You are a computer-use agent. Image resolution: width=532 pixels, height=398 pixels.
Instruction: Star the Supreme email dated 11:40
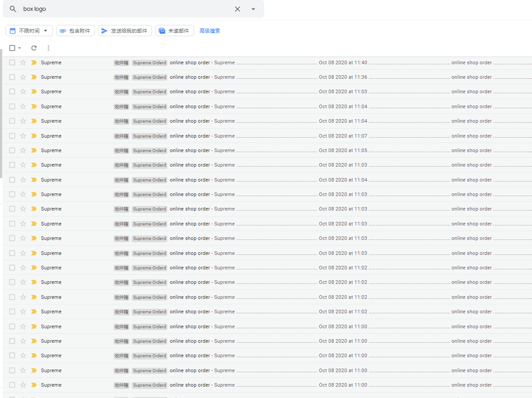click(23, 62)
